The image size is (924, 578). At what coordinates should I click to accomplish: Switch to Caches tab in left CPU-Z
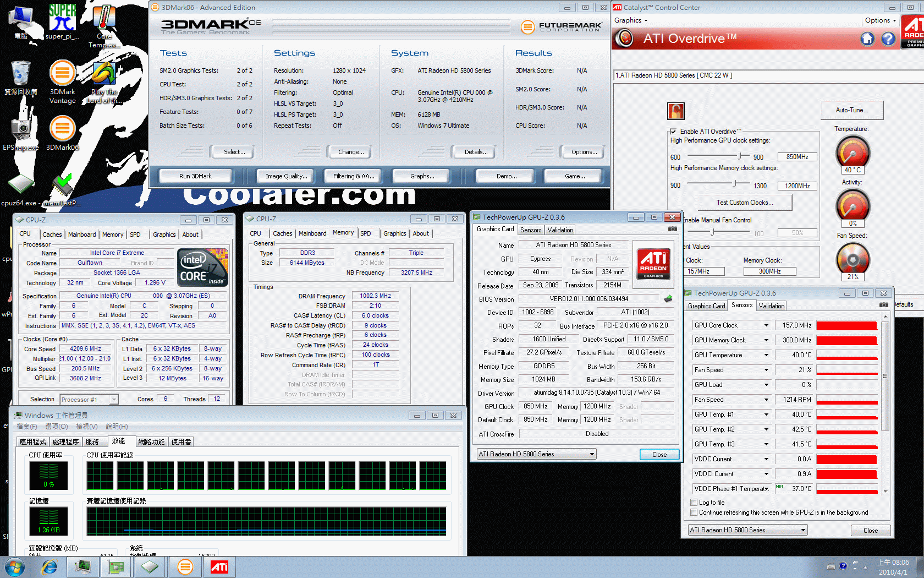(52, 235)
